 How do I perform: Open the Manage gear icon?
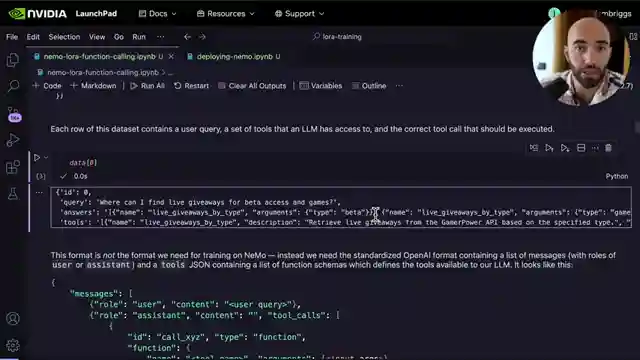point(13,345)
